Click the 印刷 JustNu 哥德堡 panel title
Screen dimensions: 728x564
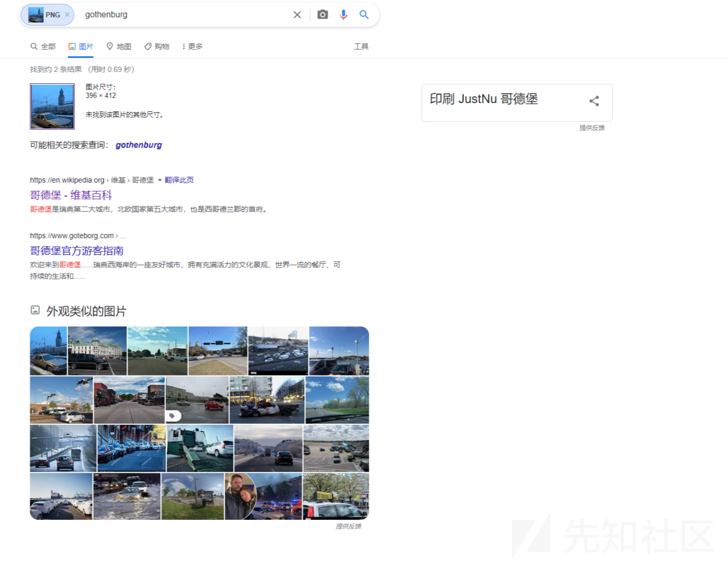[x=484, y=99]
